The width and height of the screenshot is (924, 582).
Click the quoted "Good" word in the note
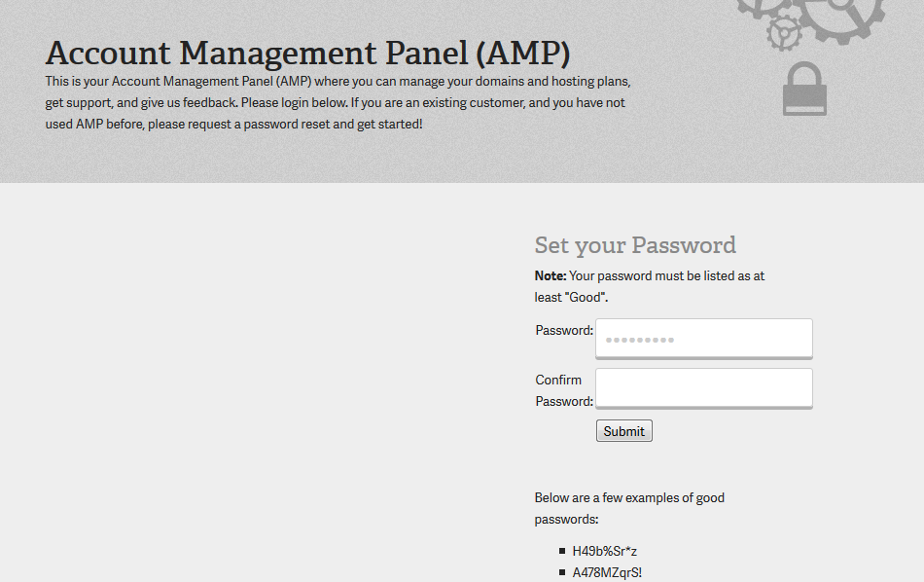(x=586, y=298)
